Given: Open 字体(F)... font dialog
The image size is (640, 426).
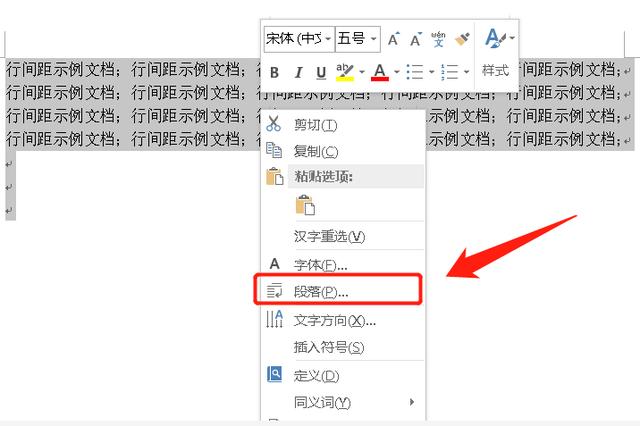Looking at the screenshot, I should coord(343,265).
